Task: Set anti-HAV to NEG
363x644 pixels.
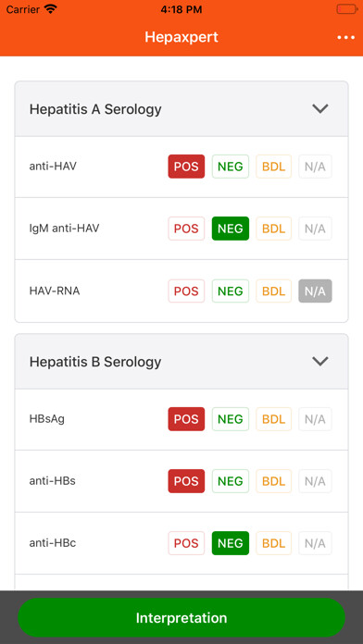Action: click(x=231, y=167)
